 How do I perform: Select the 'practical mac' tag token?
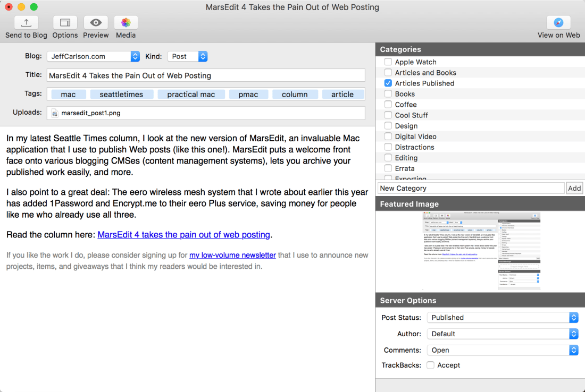(x=191, y=95)
